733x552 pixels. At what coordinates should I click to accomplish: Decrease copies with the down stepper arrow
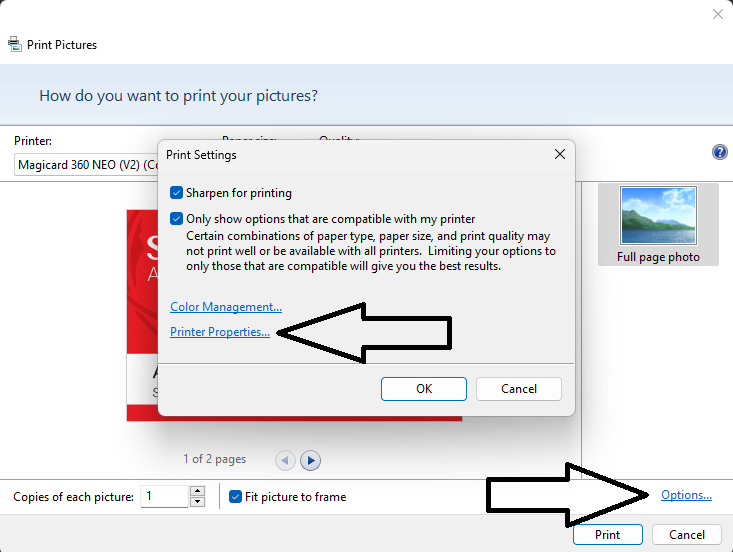pos(197,502)
